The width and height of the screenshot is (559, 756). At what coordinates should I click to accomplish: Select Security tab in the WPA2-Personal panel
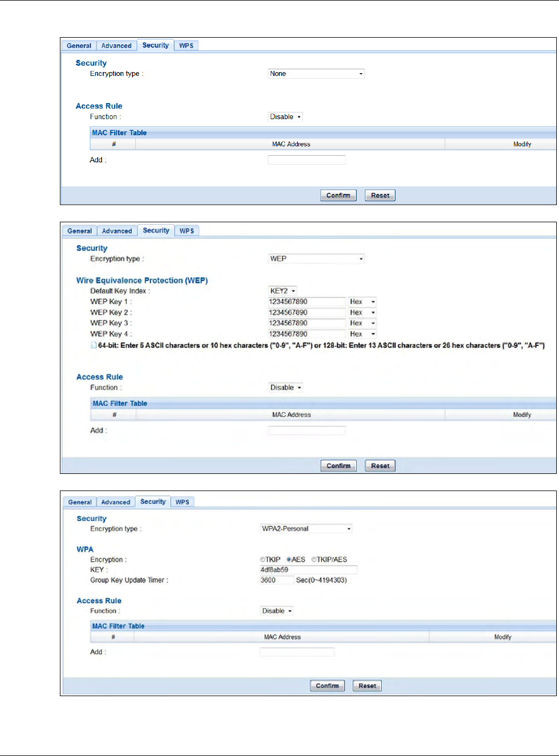click(153, 502)
